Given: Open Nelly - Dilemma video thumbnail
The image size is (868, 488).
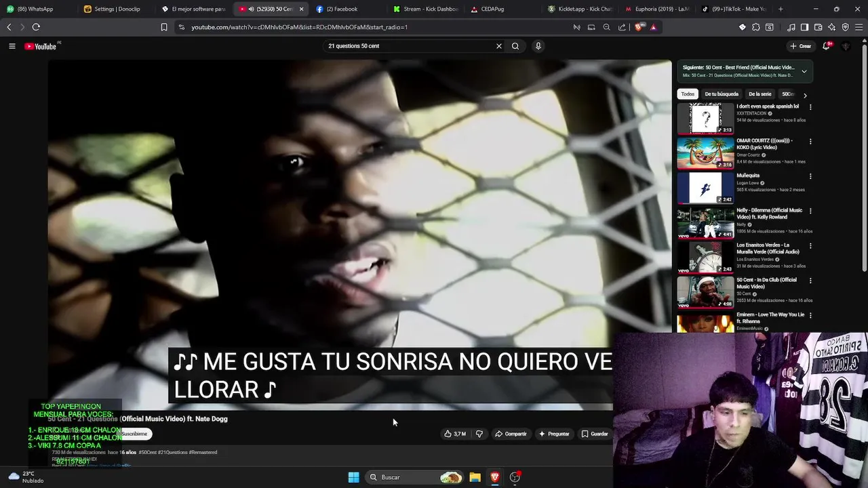Looking at the screenshot, I should coord(705,222).
